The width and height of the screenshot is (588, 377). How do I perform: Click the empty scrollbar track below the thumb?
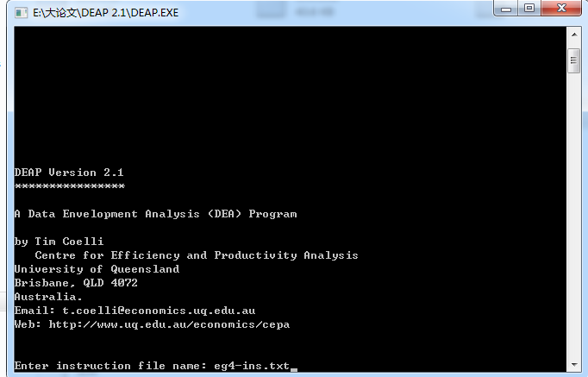tap(573, 216)
